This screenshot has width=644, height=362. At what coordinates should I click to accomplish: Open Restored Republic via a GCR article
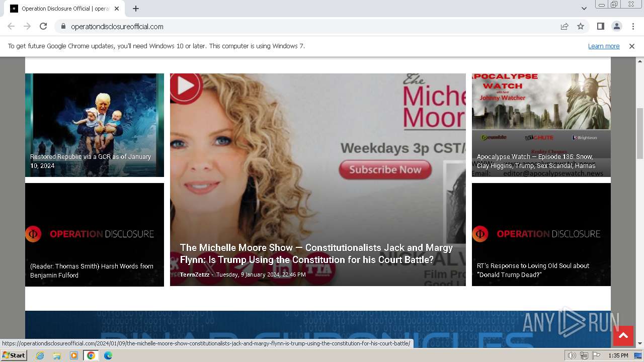pos(91,161)
